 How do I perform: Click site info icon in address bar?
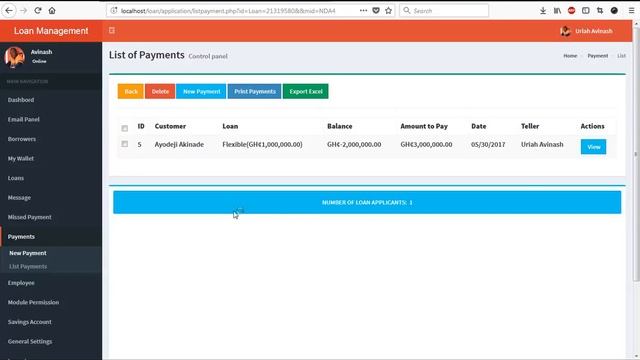pyautogui.click(x=114, y=11)
